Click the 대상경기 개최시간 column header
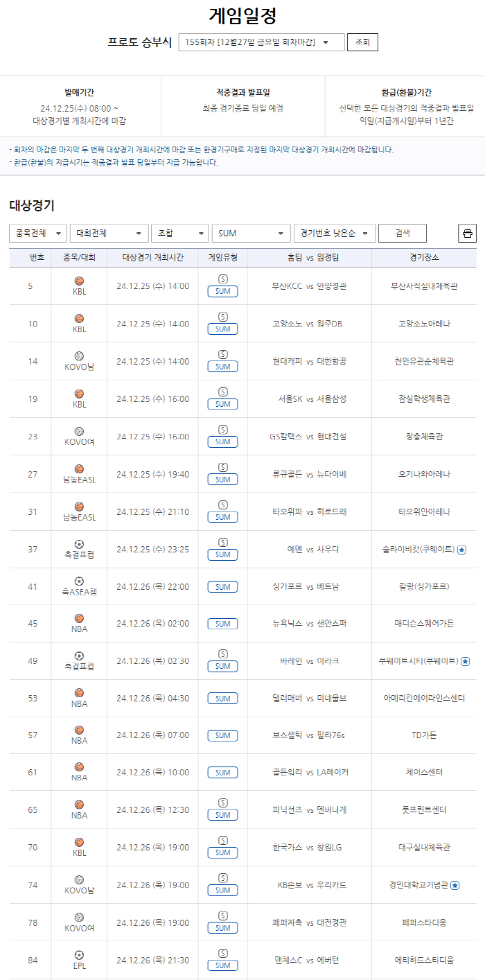 point(152,257)
